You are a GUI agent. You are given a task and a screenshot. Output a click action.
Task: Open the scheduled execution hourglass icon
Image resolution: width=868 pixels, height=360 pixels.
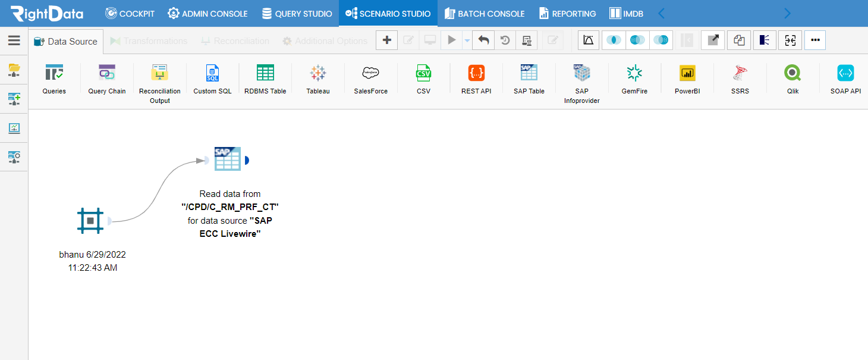(526, 40)
